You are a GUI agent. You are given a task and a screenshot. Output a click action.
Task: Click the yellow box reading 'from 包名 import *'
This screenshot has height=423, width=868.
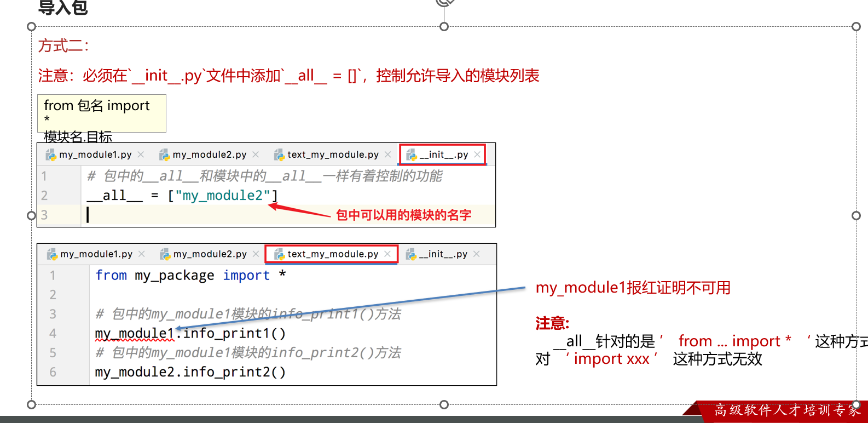point(102,113)
